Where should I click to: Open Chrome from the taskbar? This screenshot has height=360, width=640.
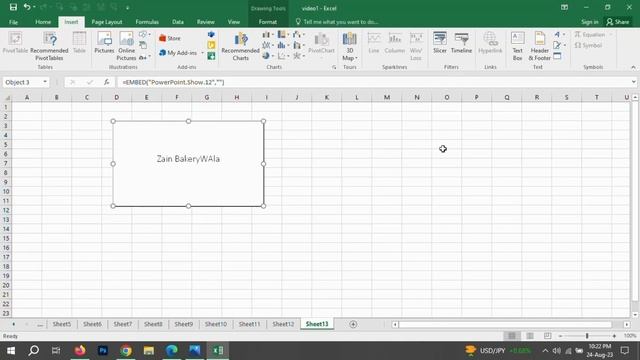[x=126, y=351]
